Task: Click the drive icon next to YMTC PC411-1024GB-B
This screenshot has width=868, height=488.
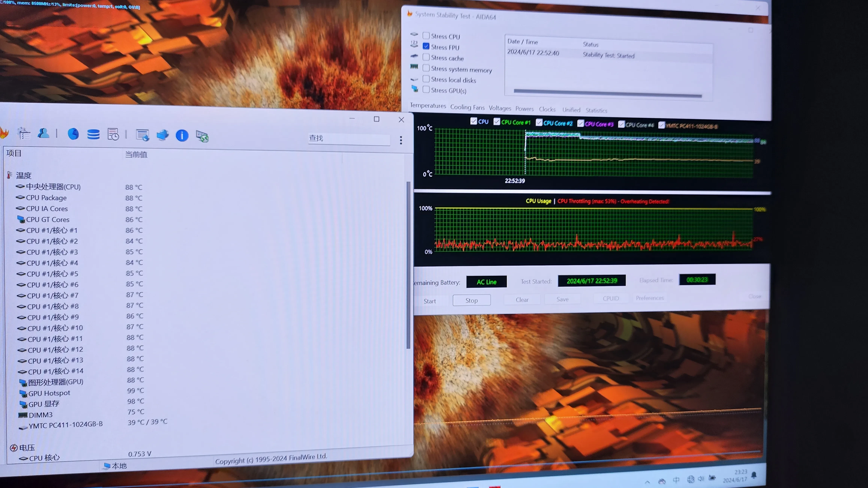Action: coord(23,428)
